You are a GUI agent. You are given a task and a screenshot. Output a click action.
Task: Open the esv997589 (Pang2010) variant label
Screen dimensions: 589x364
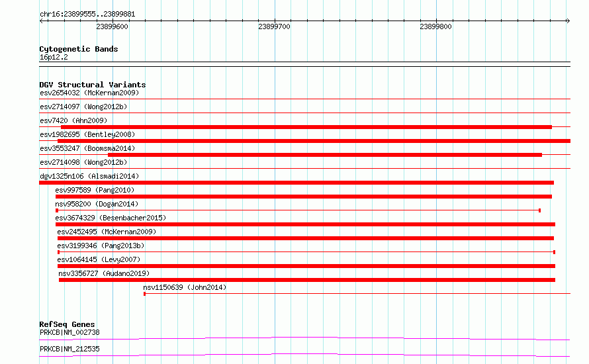95,190
